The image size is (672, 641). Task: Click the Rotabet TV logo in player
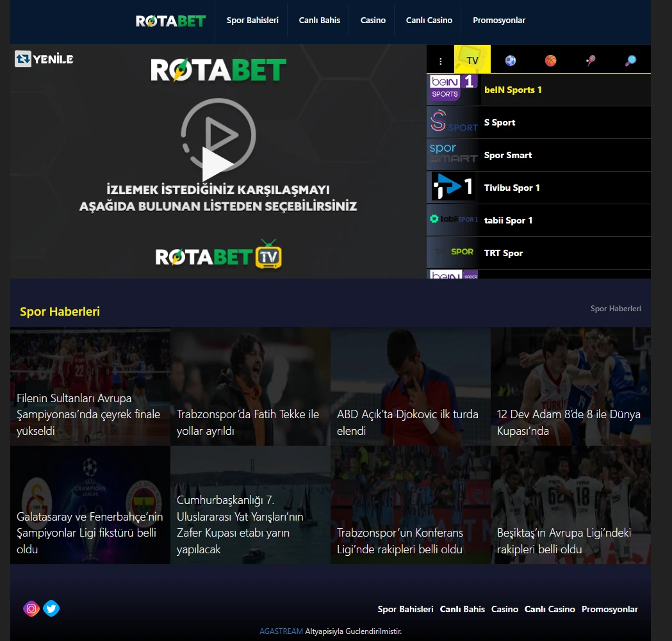coord(218,255)
